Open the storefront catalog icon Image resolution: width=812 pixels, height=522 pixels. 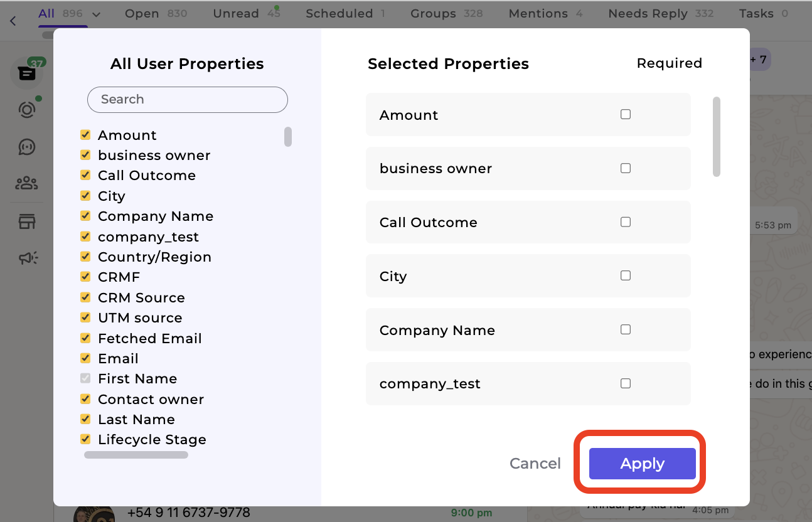point(26,221)
